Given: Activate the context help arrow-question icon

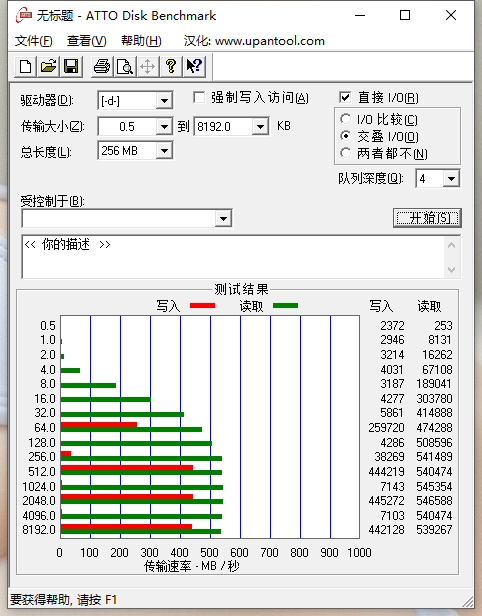Looking at the screenshot, I should (x=194, y=66).
